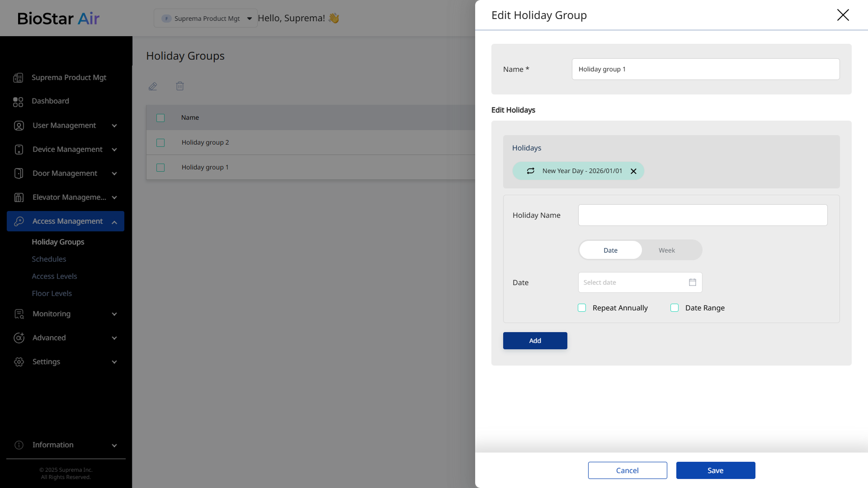Click the Dashboard sidebar icon
This screenshot has height=488, width=868.
[18, 102]
